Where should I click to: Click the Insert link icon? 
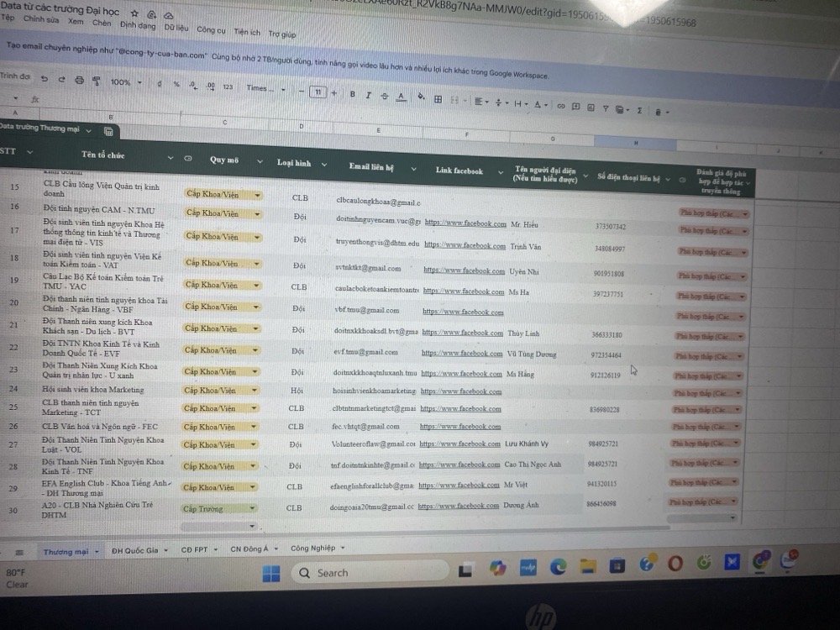[561, 106]
